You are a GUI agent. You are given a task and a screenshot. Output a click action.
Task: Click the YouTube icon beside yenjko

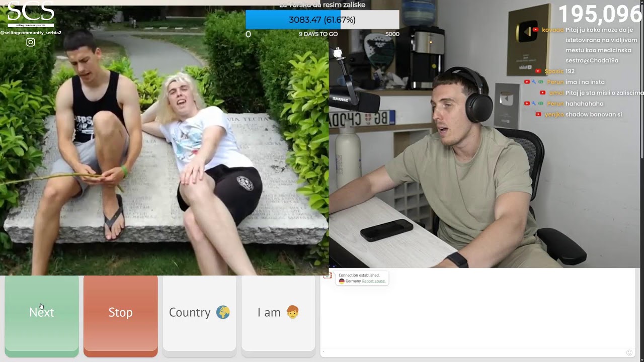(538, 115)
